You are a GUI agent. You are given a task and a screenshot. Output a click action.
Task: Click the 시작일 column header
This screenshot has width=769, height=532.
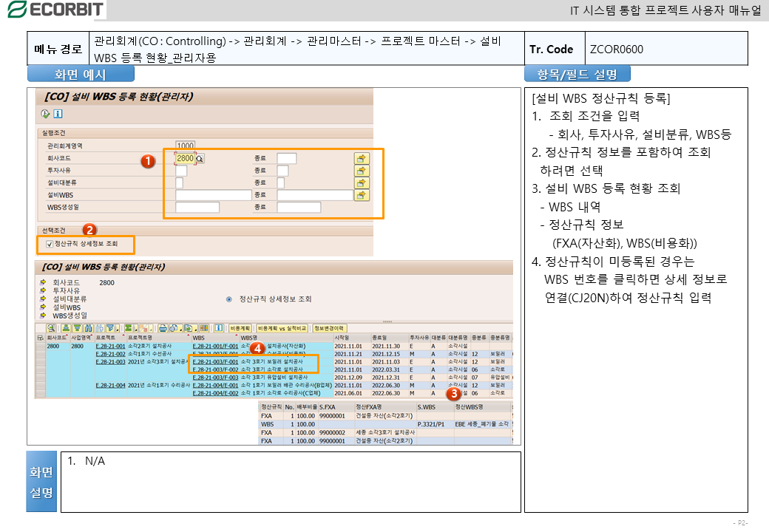[x=352, y=338]
